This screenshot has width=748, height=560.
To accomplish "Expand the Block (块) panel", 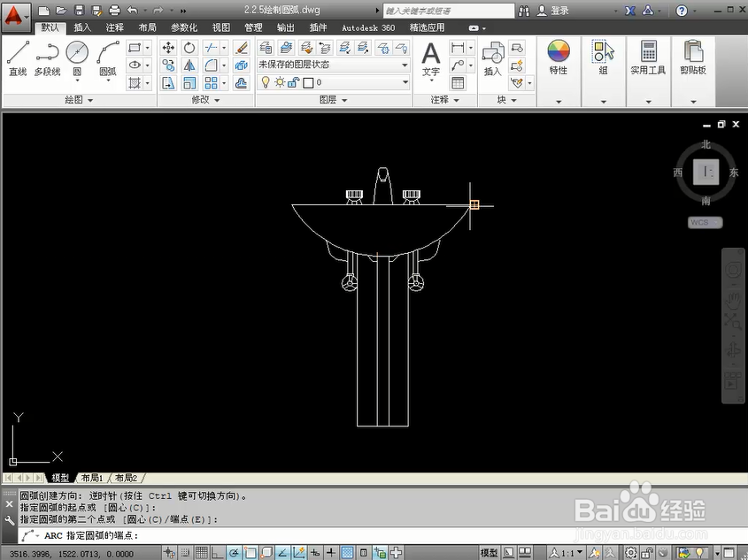I will tap(506, 100).
